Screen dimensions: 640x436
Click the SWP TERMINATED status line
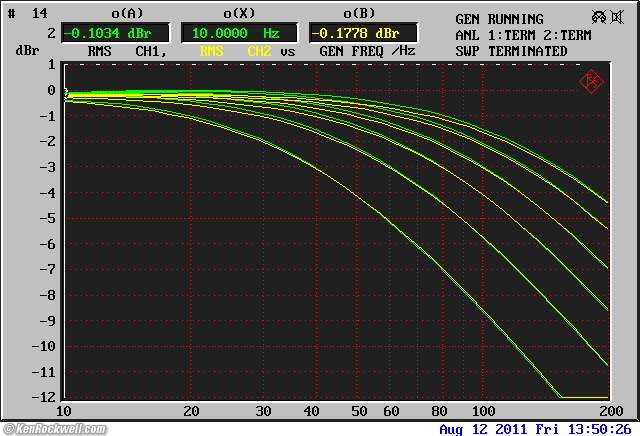[x=511, y=51]
